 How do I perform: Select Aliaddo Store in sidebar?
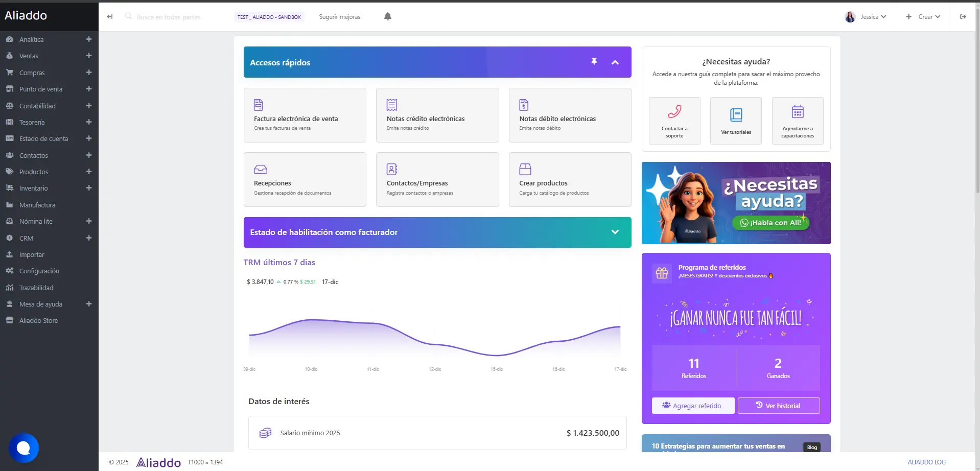pos(38,321)
